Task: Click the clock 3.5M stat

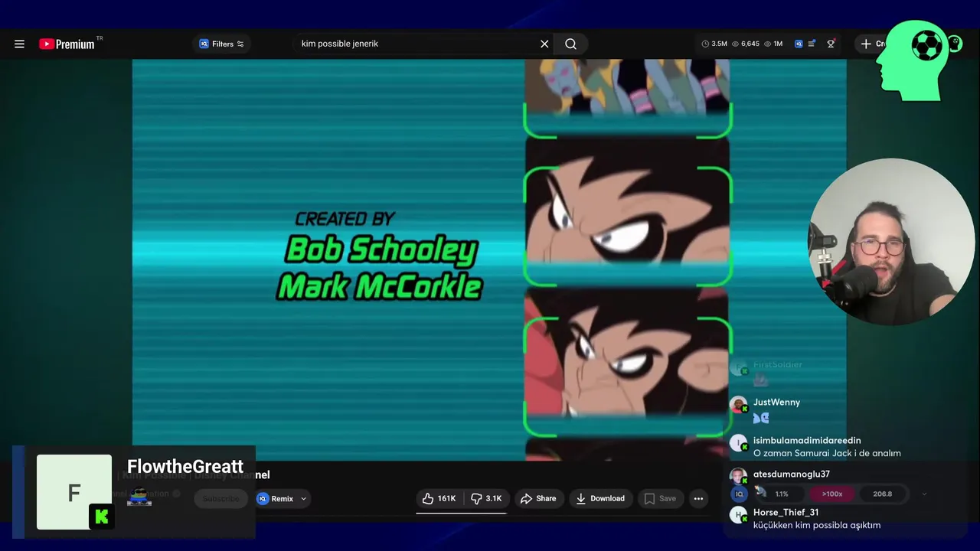Action: click(x=714, y=44)
